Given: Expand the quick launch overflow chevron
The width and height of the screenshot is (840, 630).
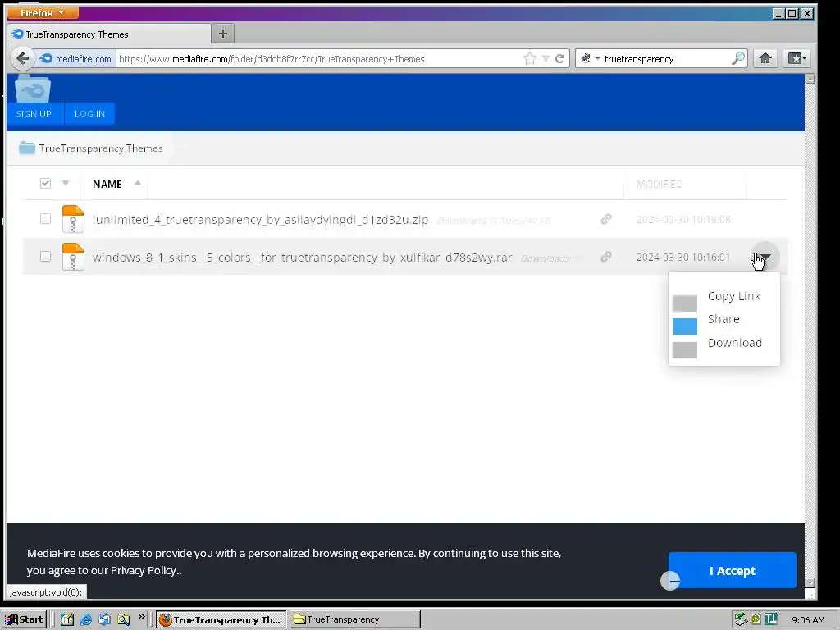Looking at the screenshot, I should 141,617.
